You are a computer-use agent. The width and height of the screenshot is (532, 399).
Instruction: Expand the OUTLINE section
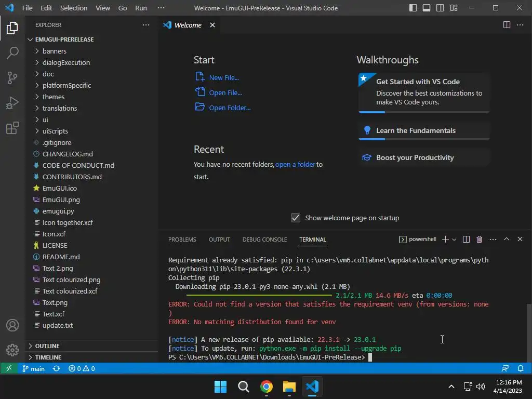pos(47,345)
